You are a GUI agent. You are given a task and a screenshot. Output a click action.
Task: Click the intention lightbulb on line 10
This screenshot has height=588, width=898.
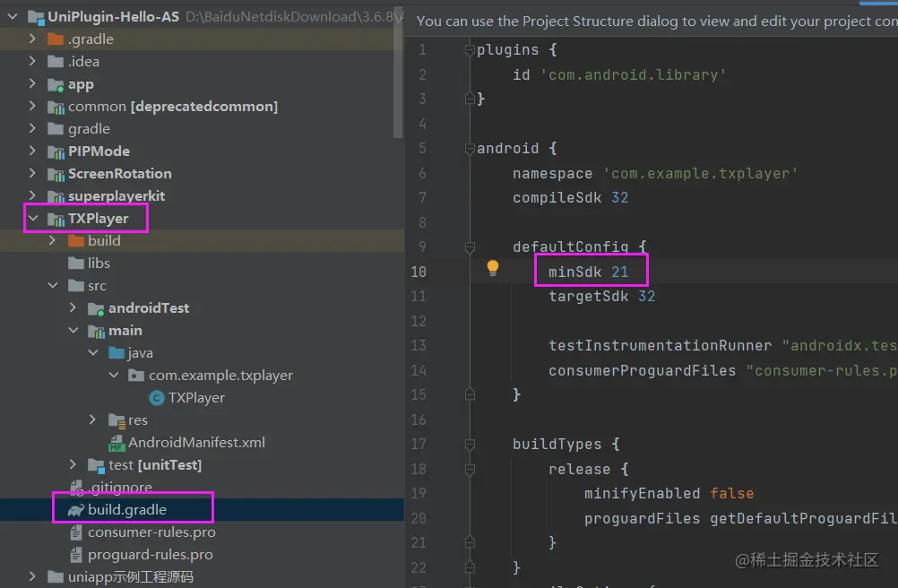pyautogui.click(x=493, y=268)
